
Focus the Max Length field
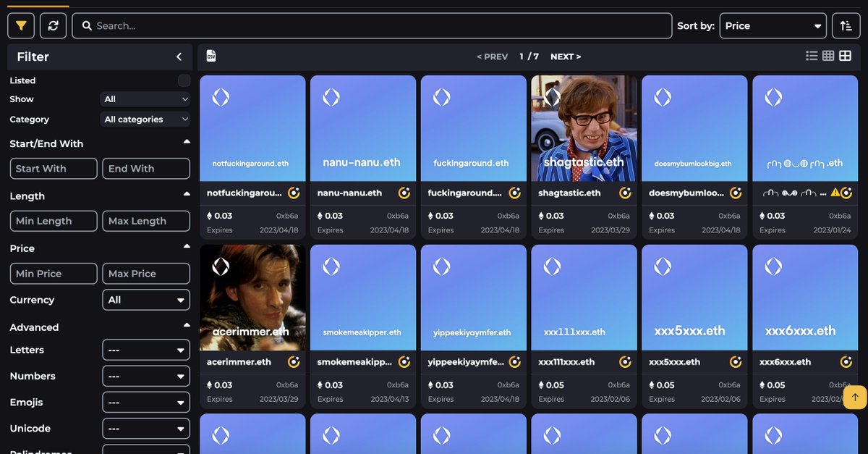coord(146,221)
